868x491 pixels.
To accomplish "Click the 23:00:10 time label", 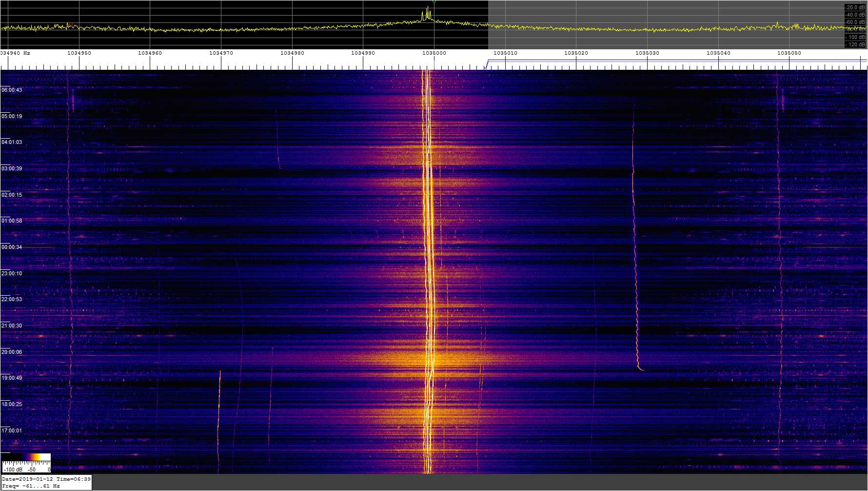I will (12, 273).
